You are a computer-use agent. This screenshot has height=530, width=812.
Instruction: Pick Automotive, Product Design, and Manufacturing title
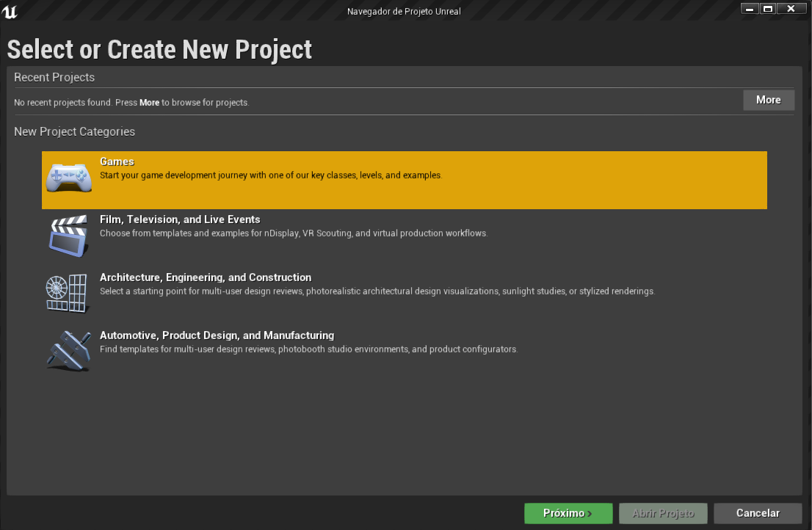pyautogui.click(x=217, y=335)
